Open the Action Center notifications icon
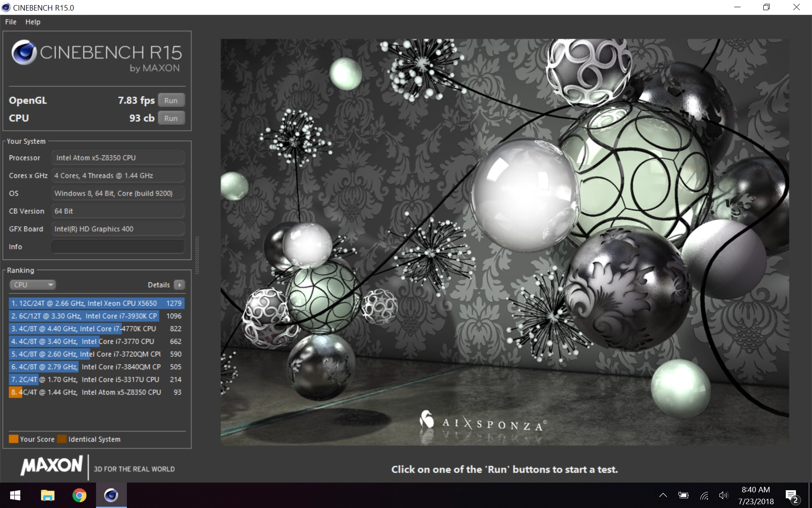This screenshot has height=508, width=812. click(792, 496)
